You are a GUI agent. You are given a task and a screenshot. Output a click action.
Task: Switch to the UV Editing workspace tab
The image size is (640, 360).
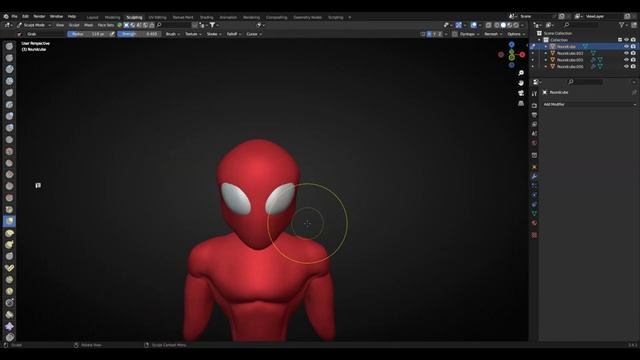[157, 18]
